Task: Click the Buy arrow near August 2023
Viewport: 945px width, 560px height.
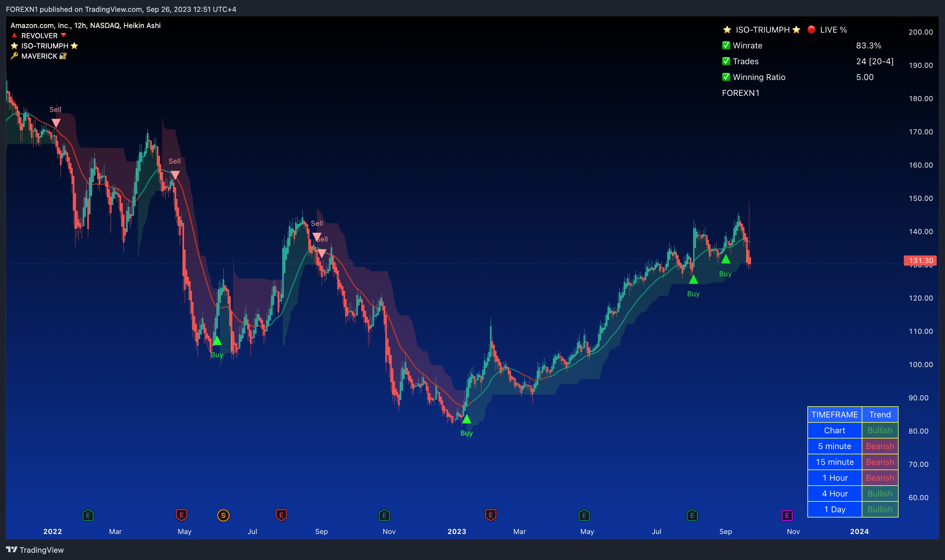Action: coord(693,280)
